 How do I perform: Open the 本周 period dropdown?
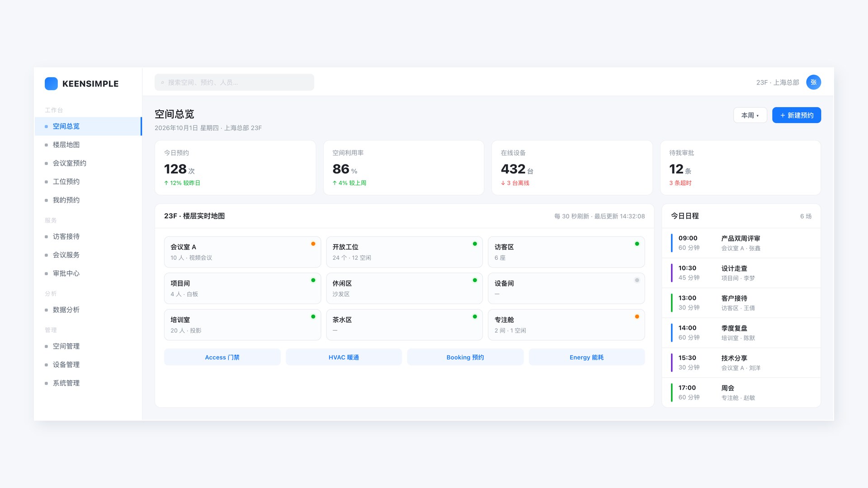[x=750, y=115]
